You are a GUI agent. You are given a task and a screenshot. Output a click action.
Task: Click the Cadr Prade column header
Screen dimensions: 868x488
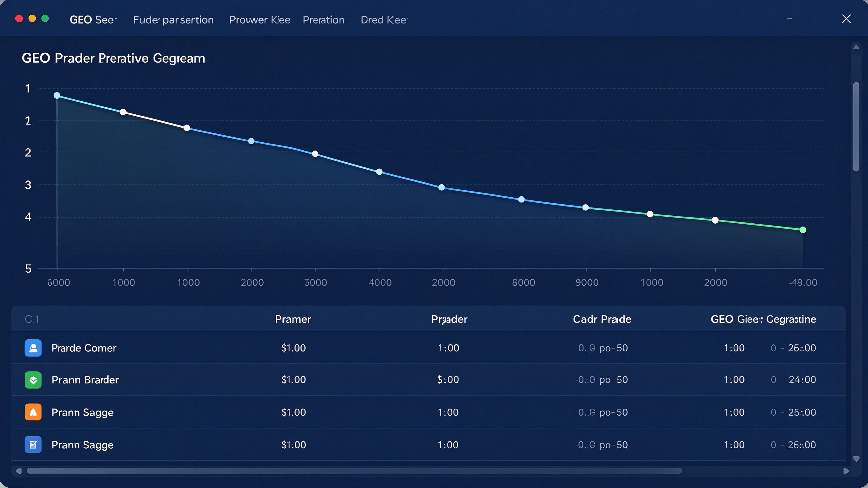tap(602, 319)
